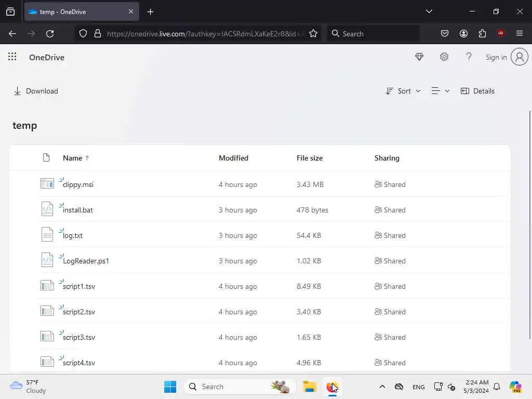Open the list all tabs chevron
Viewport: 532px width, 399px height.
[429, 11]
